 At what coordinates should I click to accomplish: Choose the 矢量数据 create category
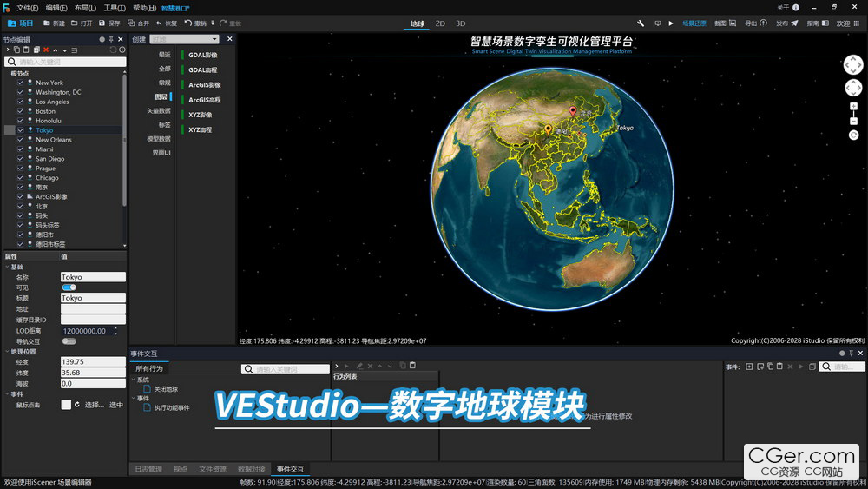coord(158,111)
